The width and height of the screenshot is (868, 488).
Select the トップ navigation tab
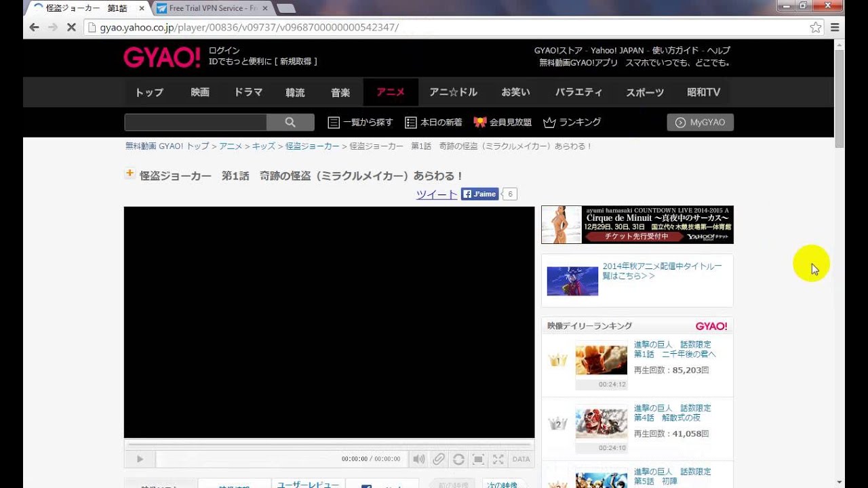click(149, 92)
